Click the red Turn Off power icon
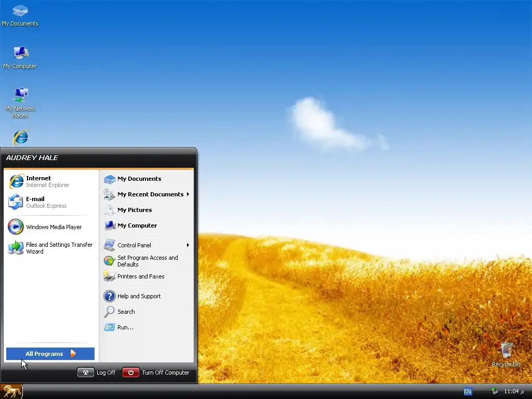532x399 pixels. (x=130, y=373)
